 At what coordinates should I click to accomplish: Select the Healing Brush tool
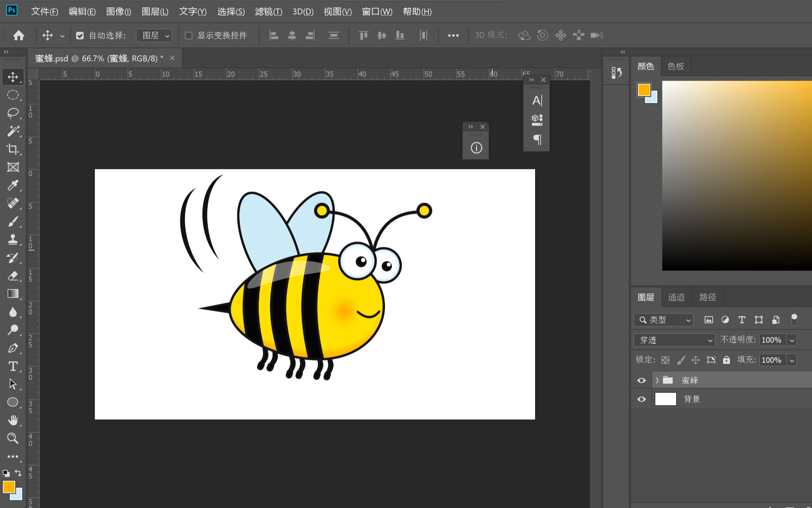point(13,203)
